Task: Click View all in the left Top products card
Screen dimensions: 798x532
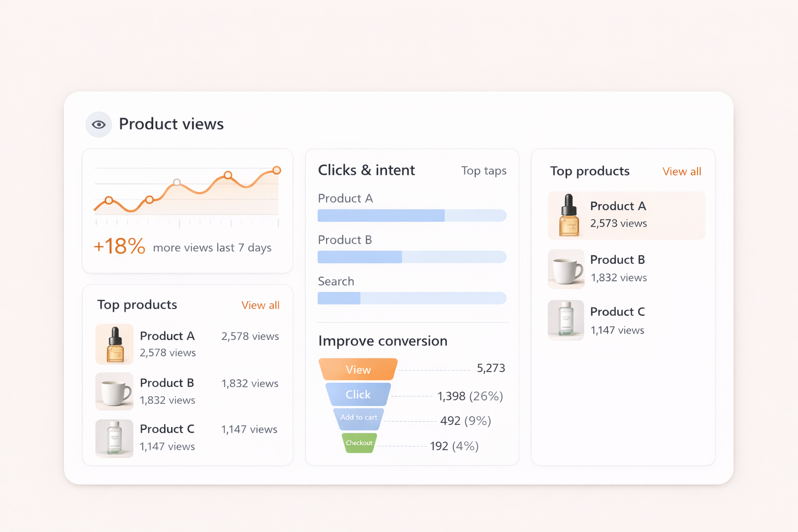Action: click(260, 305)
